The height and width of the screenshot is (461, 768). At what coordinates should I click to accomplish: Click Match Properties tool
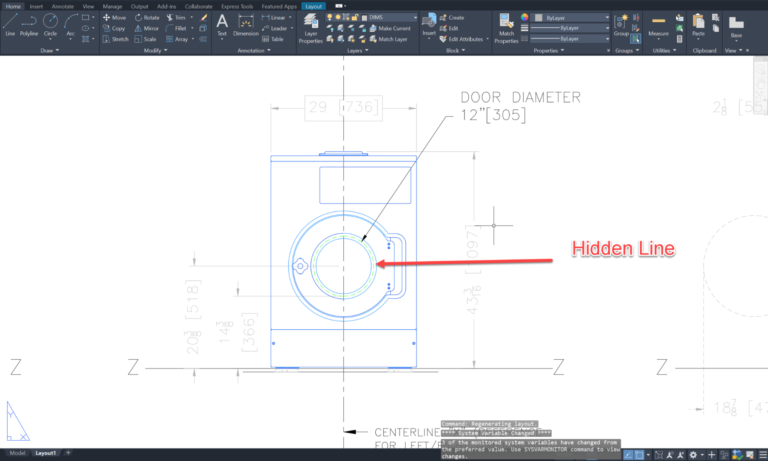506,28
